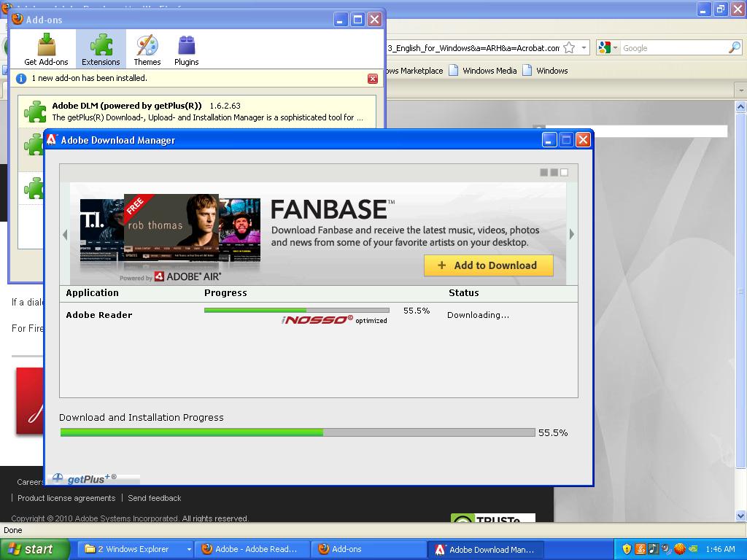The width and height of the screenshot is (747, 560).
Task: Open the Windows Marketplace bookmark
Action: [x=414, y=71]
